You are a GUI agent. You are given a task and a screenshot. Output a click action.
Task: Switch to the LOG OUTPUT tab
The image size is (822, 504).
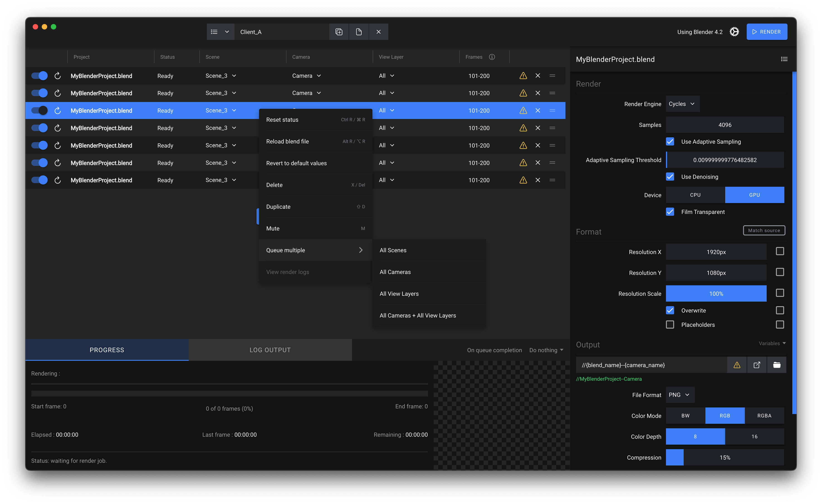coord(270,350)
